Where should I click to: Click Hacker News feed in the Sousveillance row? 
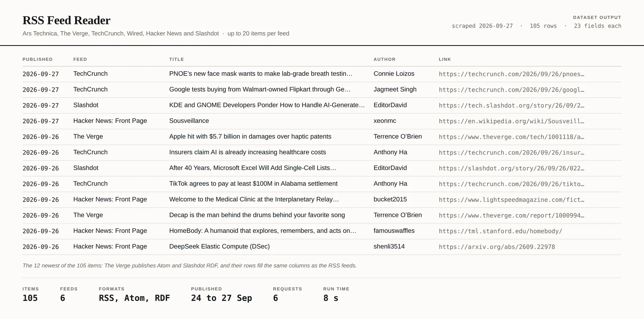(x=110, y=121)
